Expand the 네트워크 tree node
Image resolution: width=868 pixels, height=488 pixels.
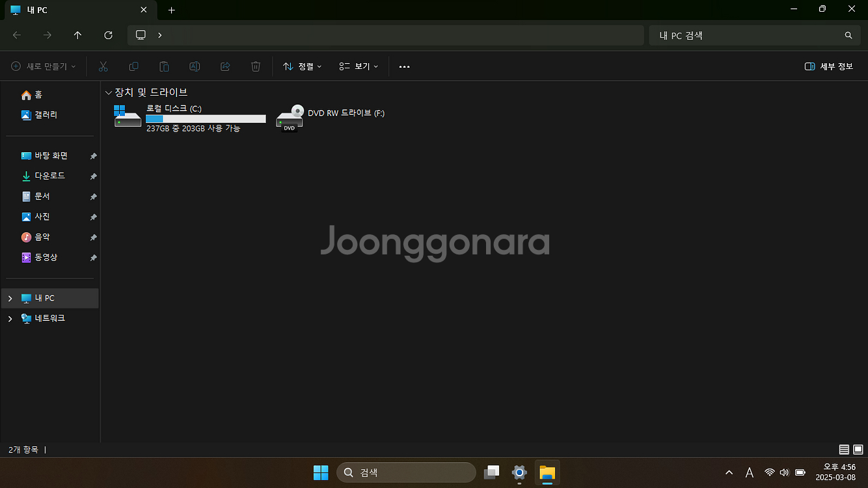[x=10, y=318]
